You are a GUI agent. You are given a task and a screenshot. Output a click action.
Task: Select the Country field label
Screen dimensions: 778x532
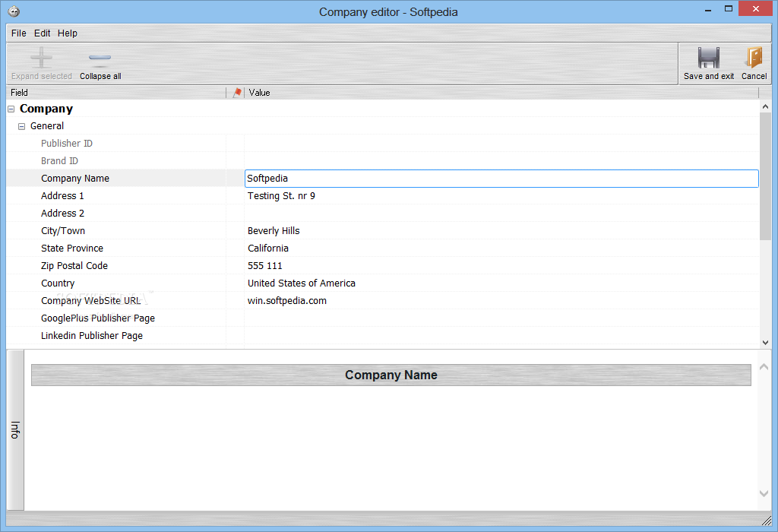(58, 283)
